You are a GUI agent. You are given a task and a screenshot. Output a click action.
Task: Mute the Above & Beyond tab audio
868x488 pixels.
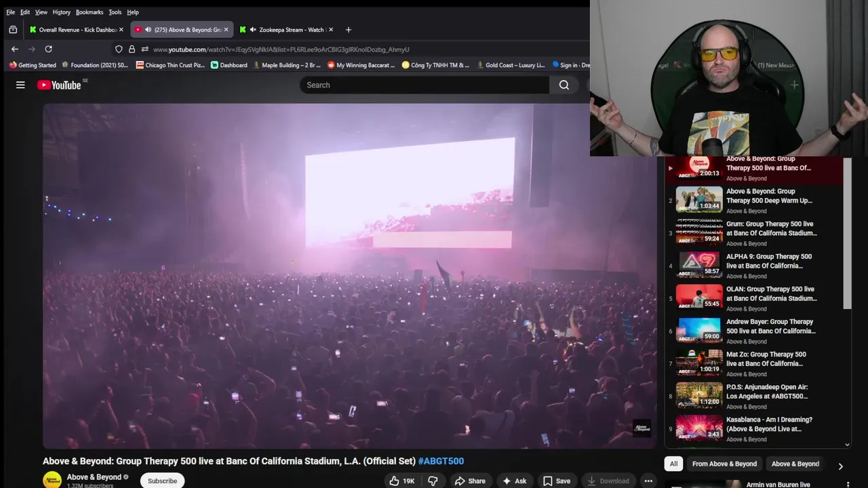(x=148, y=30)
